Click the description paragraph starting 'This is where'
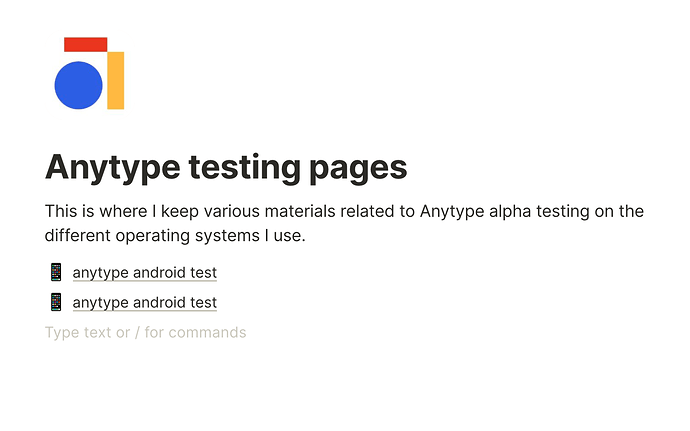Image resolution: width=690 pixels, height=431 pixels. point(345,223)
